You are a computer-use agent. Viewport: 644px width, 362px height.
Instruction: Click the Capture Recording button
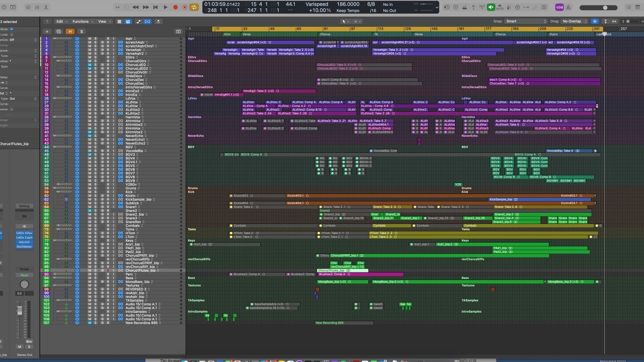pyautogui.click(x=185, y=7)
